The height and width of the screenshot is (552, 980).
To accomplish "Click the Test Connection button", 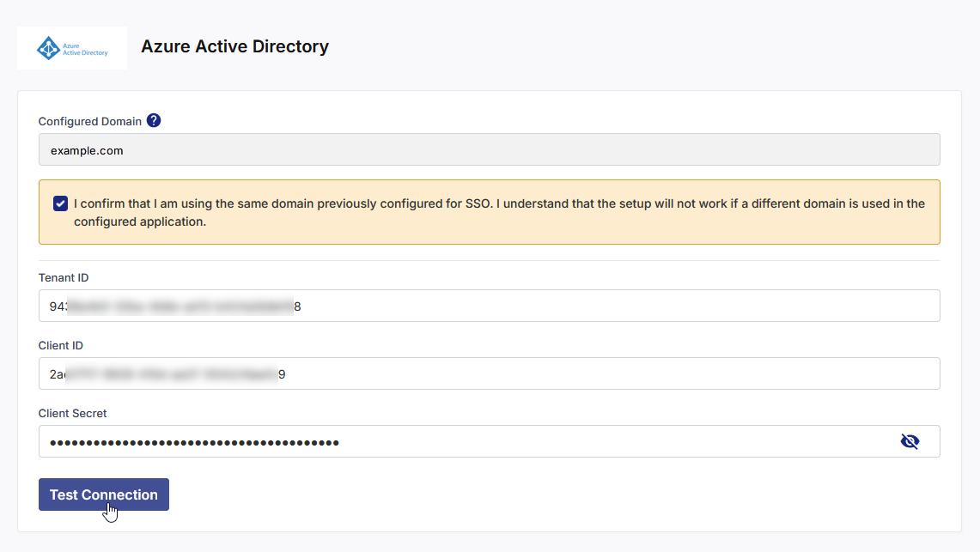I will [x=104, y=494].
